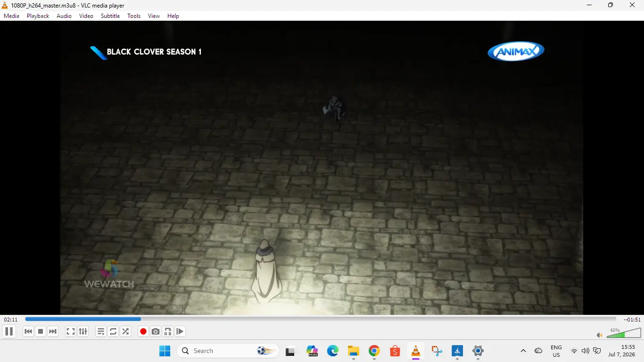This screenshot has width=644, height=362.
Task: Skip to next media in playlist
Action: [x=53, y=331]
